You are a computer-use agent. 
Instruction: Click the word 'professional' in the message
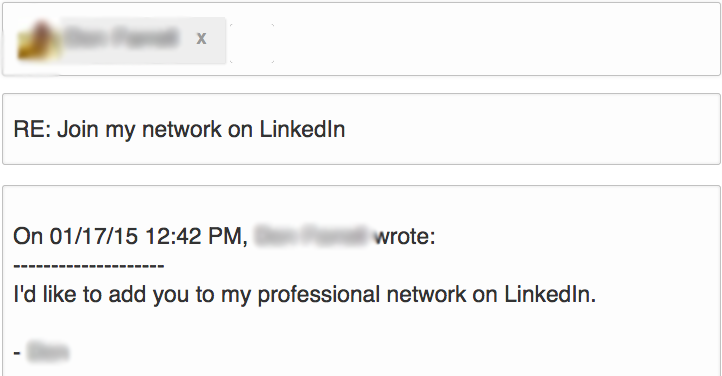[318, 295]
